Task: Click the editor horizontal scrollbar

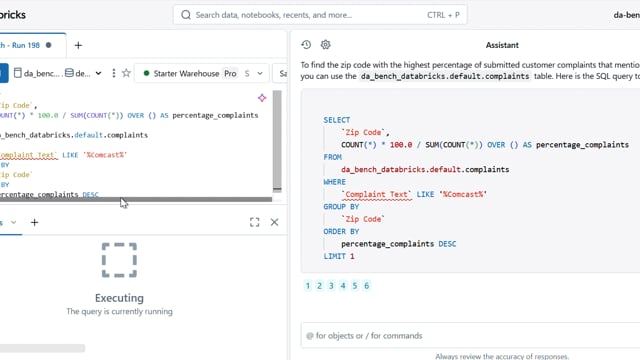Action: point(136,199)
